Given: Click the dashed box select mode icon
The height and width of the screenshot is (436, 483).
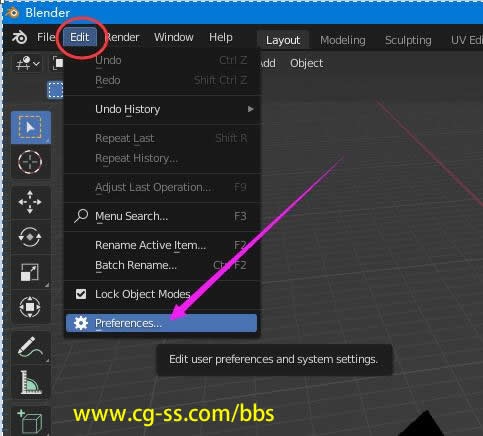Looking at the screenshot, I should pyautogui.click(x=55, y=90).
